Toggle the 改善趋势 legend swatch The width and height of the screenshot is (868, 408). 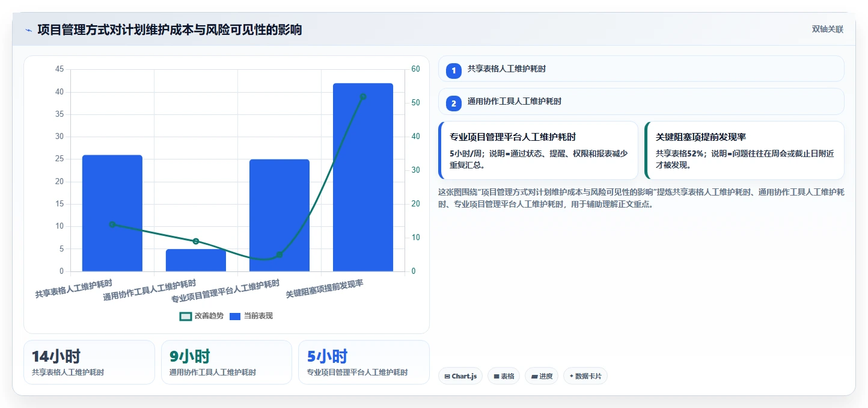(186, 316)
